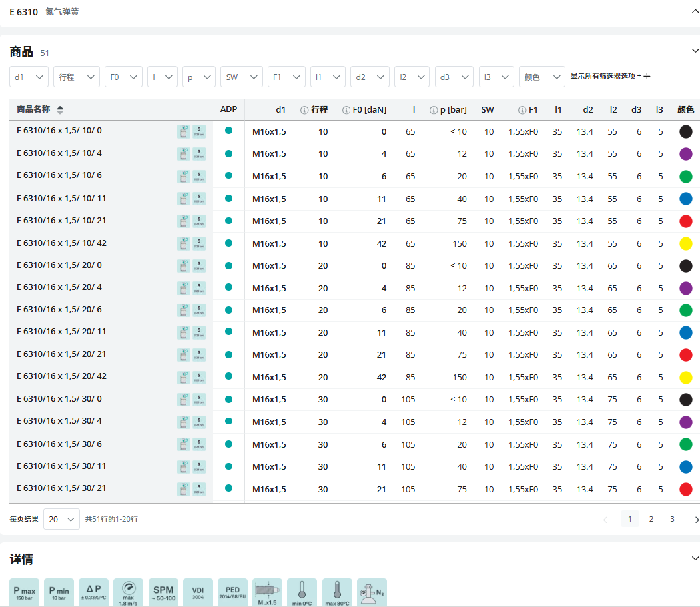Open the d2 filter dropdown
This screenshot has width=700, height=607.
click(x=370, y=77)
